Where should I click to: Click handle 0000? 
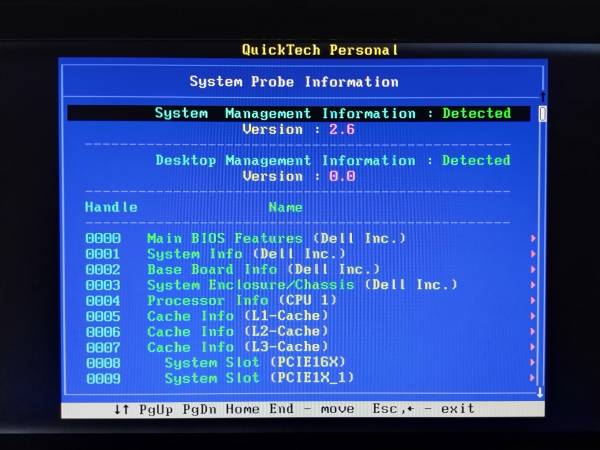click(103, 238)
